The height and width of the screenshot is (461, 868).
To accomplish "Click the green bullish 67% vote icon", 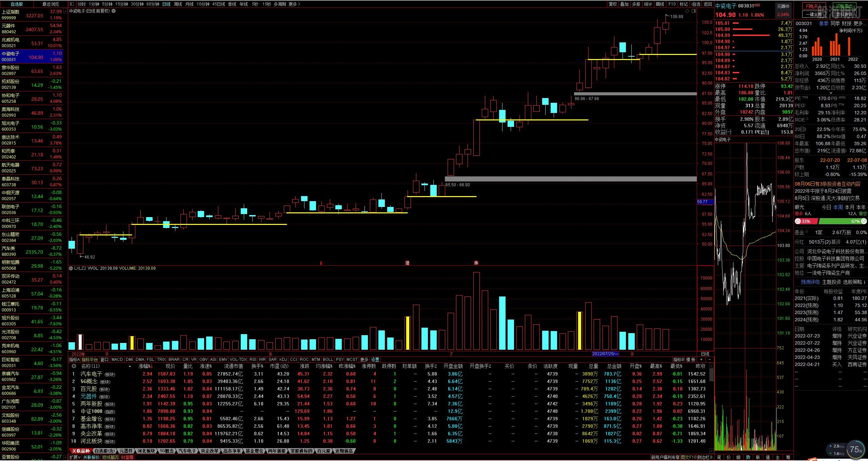I will point(864,222).
